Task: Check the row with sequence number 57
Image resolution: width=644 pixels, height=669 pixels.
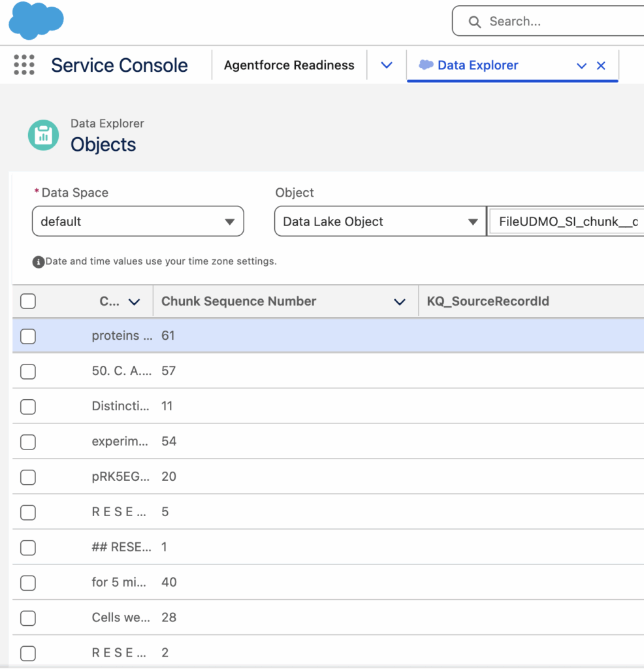Action: coord(28,371)
